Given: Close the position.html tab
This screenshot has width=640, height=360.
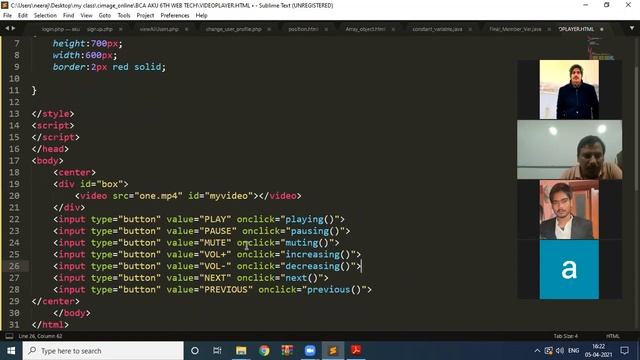Looking at the screenshot, I should point(326,29).
